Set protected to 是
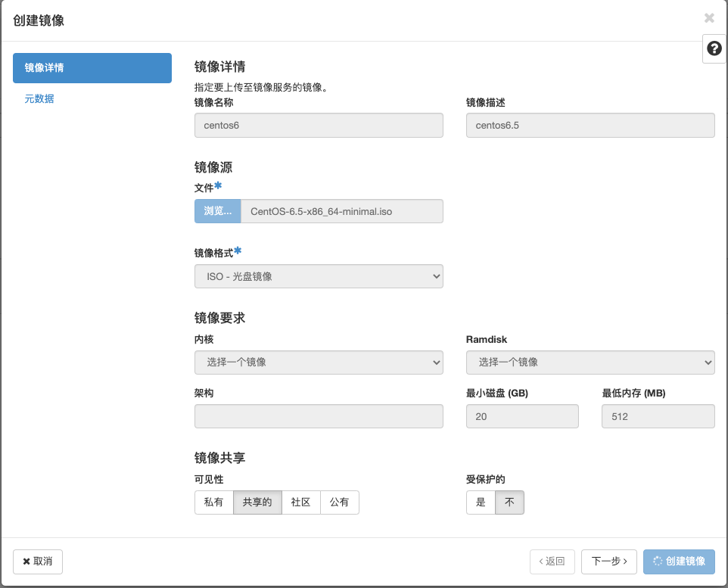 (481, 502)
